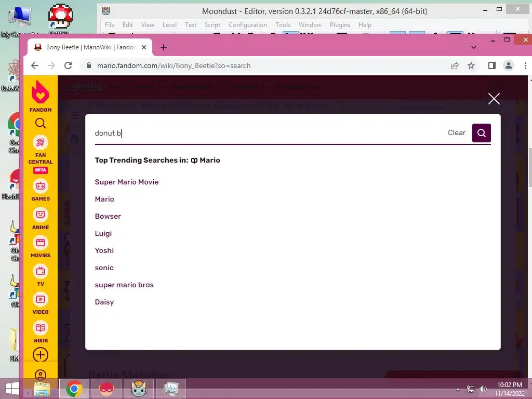The height and width of the screenshot is (399, 532).
Task: Go forward in the browser
Action: pyautogui.click(x=51, y=65)
